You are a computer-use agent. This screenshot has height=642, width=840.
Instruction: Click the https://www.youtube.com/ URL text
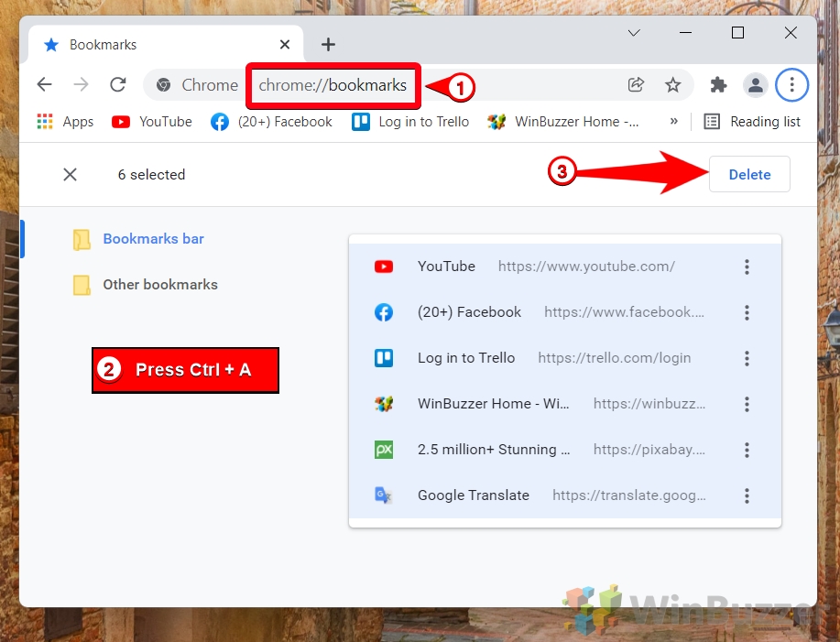[x=586, y=267]
